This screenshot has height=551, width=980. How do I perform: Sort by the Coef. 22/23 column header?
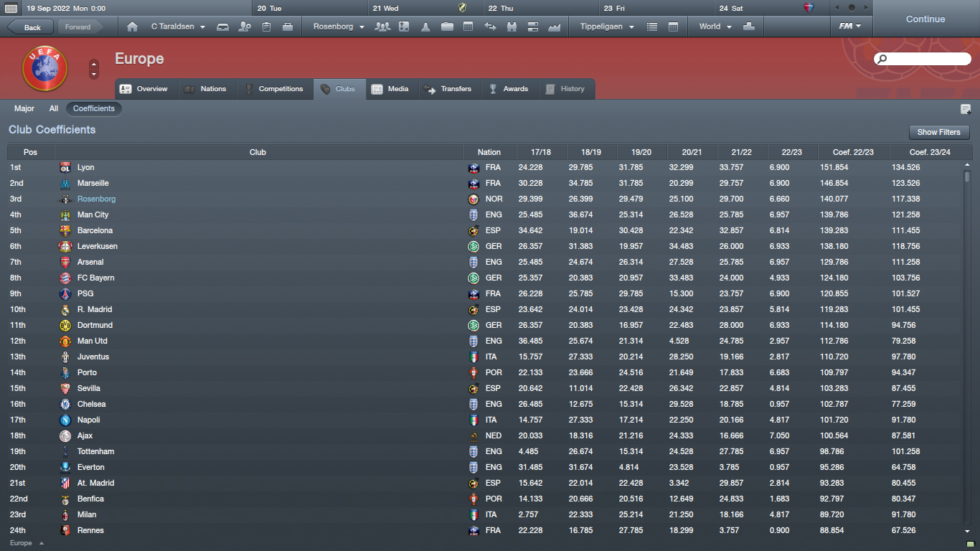pos(853,152)
